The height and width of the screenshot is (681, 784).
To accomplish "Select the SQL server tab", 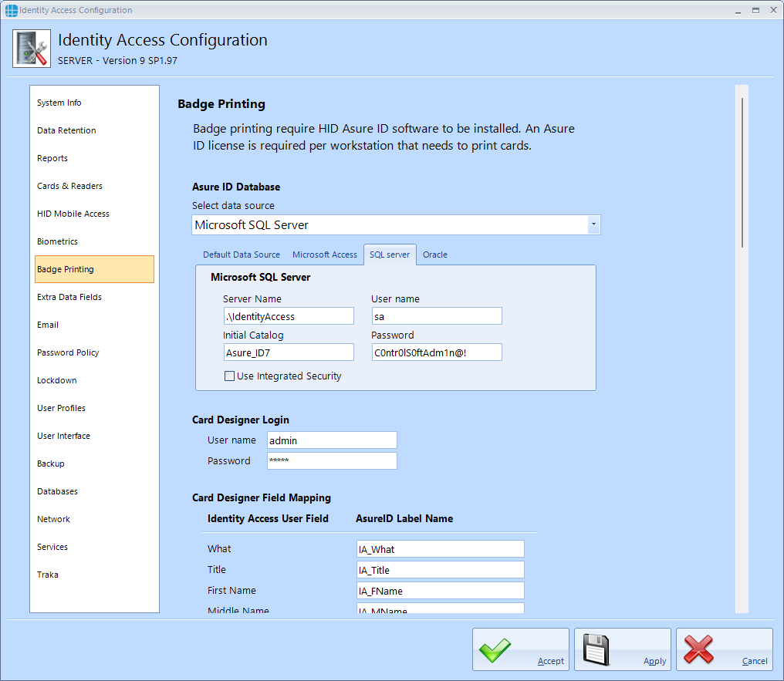I will [x=390, y=255].
